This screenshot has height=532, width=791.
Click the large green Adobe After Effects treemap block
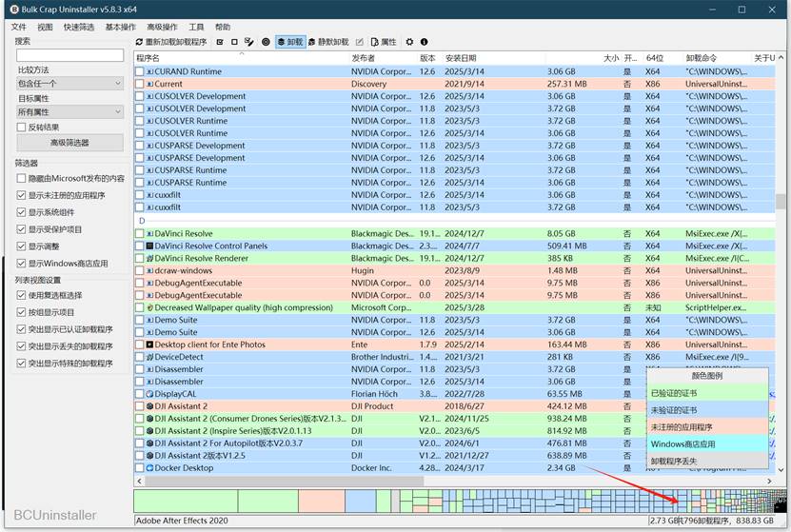coord(186,502)
